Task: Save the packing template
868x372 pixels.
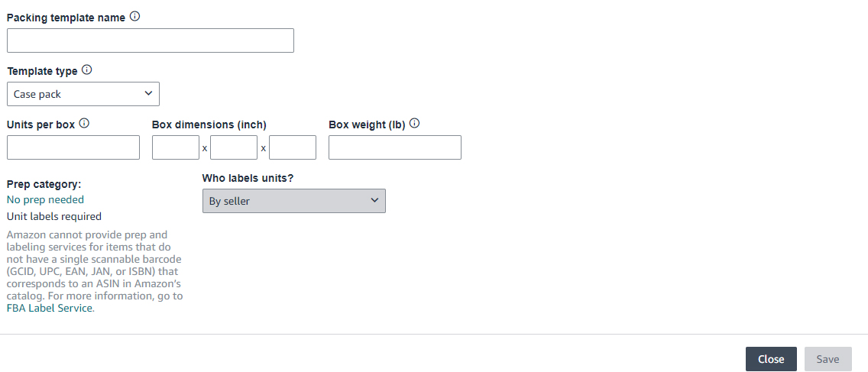Action: click(x=828, y=359)
